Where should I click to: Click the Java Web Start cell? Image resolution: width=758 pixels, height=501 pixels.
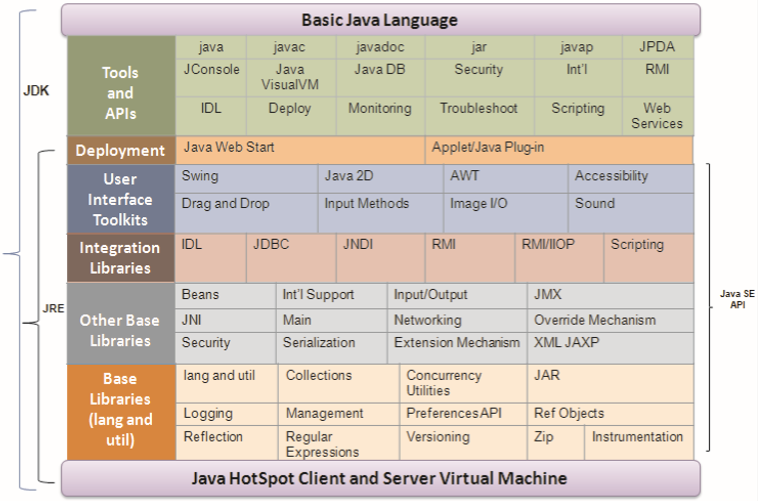(300, 149)
